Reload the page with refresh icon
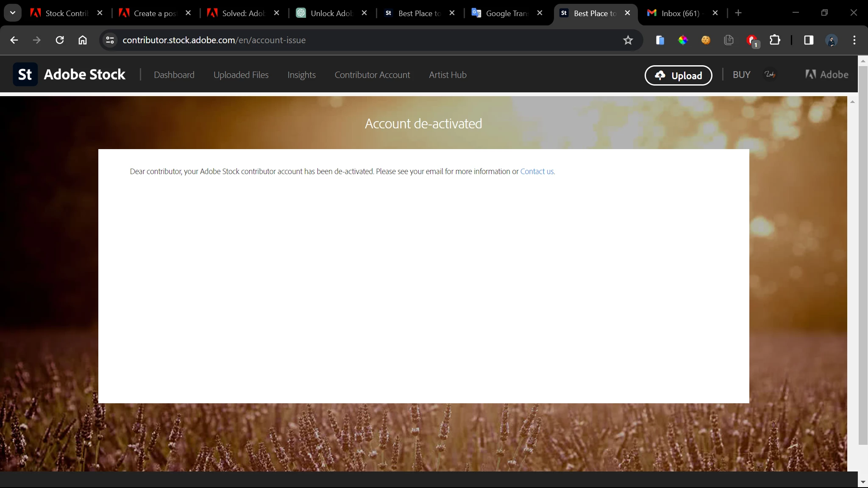Image resolution: width=868 pixels, height=488 pixels. (x=60, y=40)
